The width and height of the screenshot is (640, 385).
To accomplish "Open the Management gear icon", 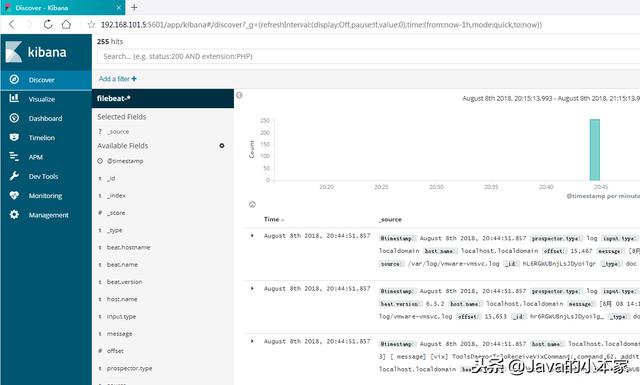I will pos(14,214).
